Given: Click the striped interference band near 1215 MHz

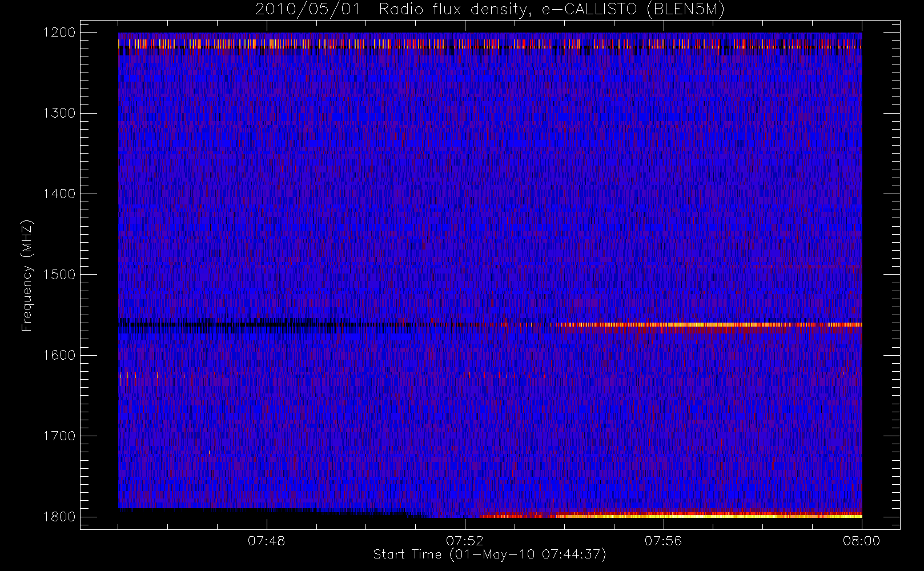Looking at the screenshot, I should [x=490, y=43].
